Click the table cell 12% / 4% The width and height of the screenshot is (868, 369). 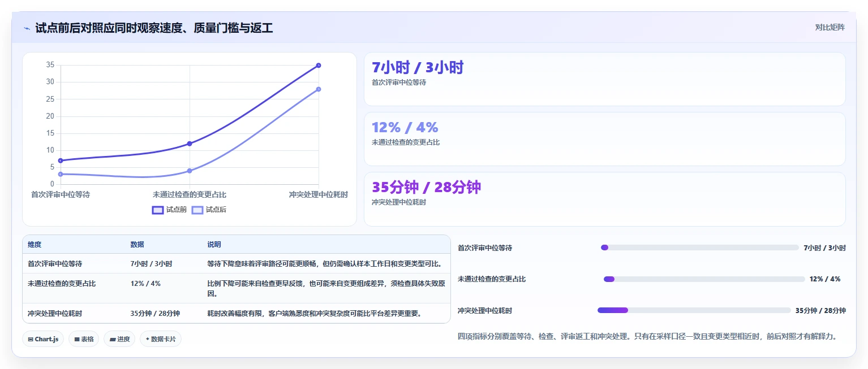click(x=145, y=284)
